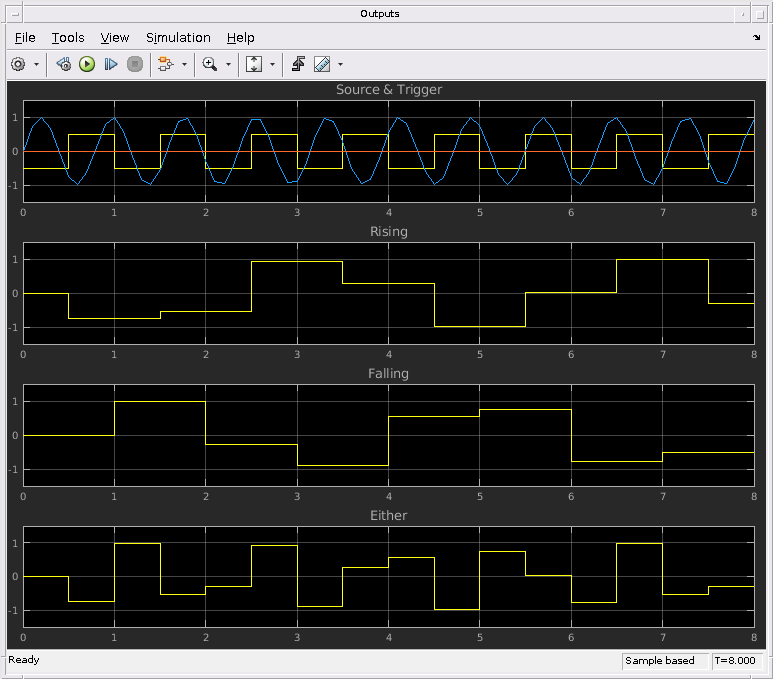Open the Simulation menu

(x=178, y=37)
